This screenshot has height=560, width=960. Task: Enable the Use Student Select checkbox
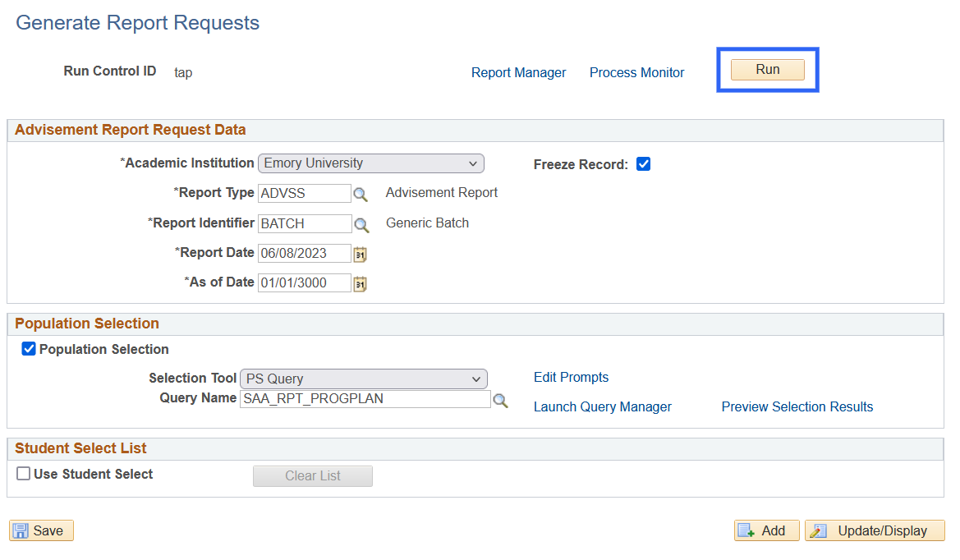pyautogui.click(x=24, y=474)
